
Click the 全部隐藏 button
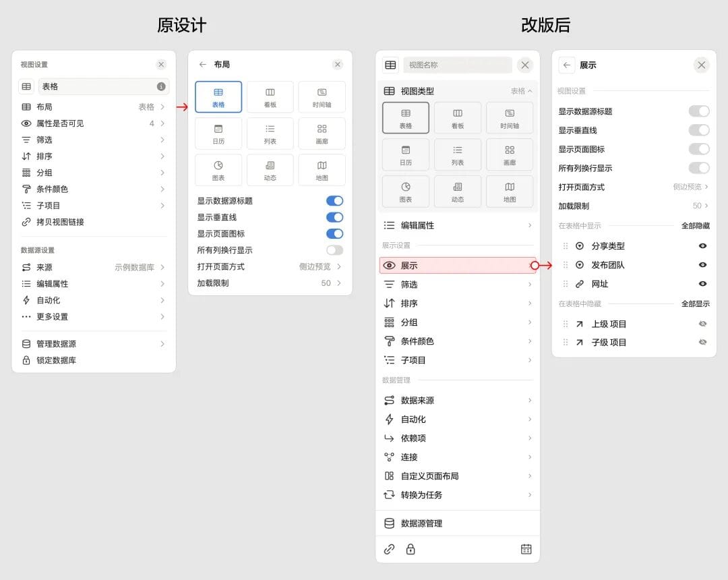695,226
